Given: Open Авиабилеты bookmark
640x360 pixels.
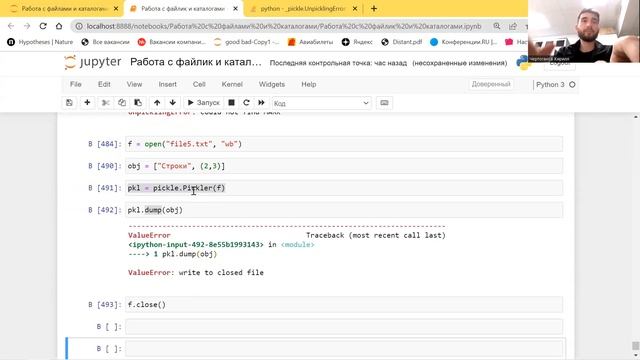Looking at the screenshot, I should 310,42.
